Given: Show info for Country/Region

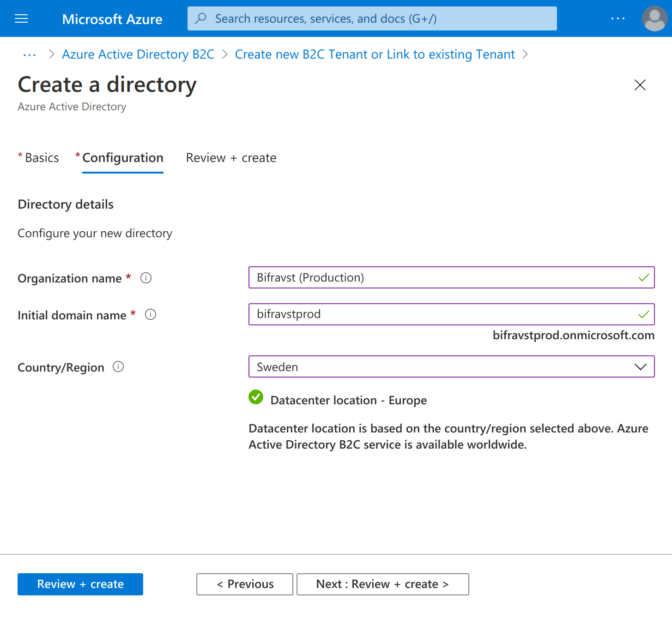Looking at the screenshot, I should (118, 366).
